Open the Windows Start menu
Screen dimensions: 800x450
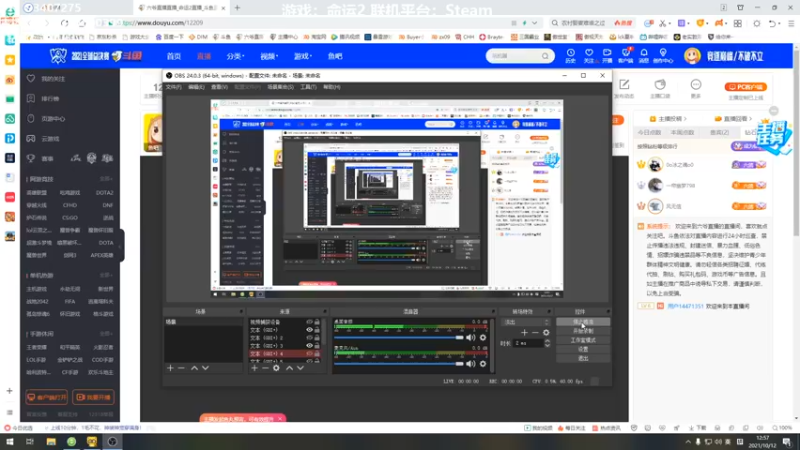[x=10, y=442]
